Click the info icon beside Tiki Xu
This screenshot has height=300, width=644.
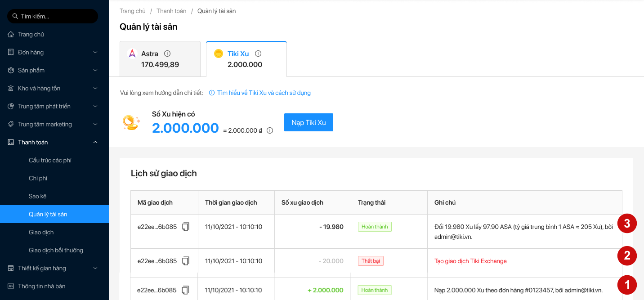(258, 54)
